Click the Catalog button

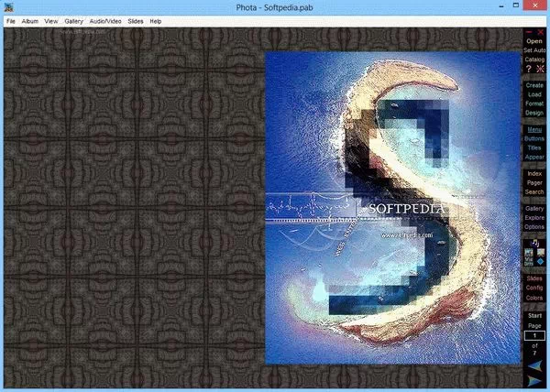tap(534, 59)
